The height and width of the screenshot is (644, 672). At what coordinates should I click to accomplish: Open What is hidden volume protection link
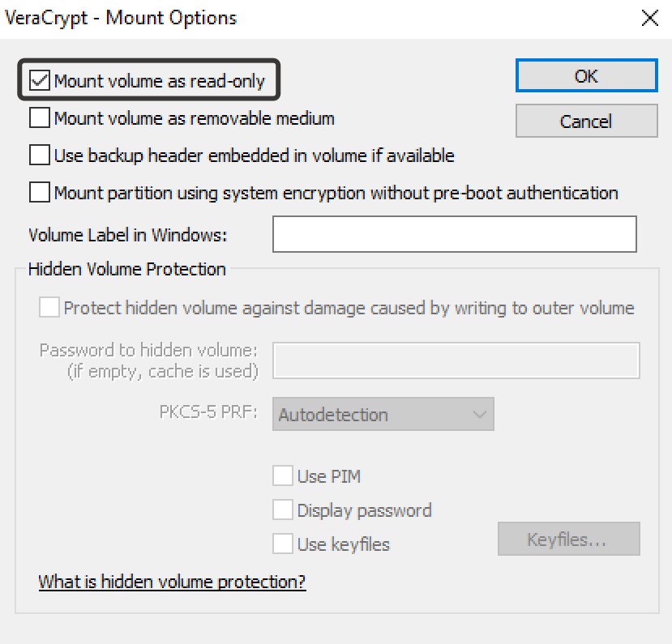172,582
